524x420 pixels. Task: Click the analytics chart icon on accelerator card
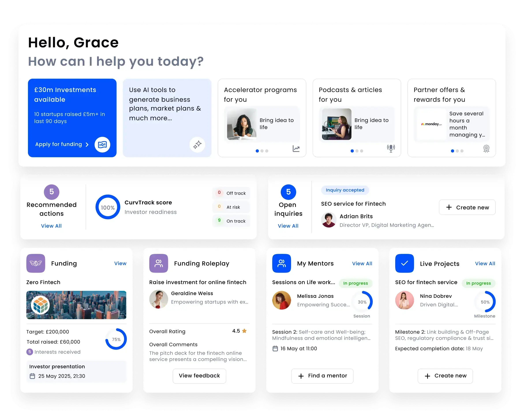pos(296,148)
